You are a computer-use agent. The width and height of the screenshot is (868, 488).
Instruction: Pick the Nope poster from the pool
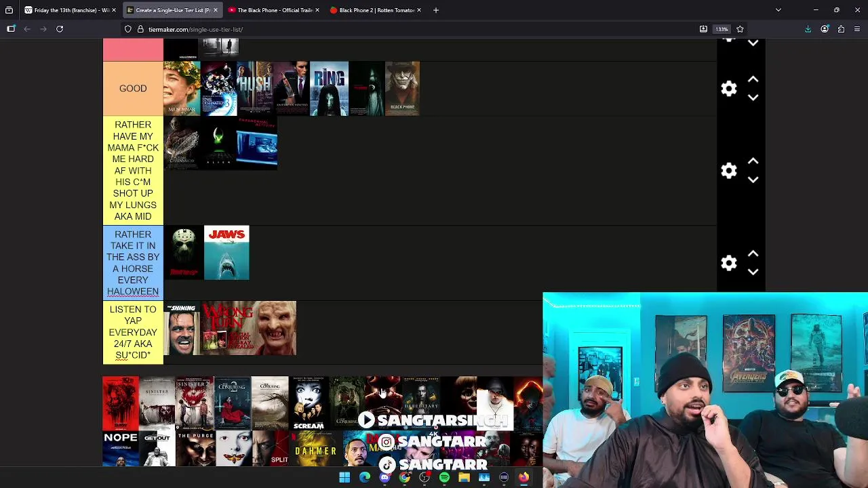[121, 449]
